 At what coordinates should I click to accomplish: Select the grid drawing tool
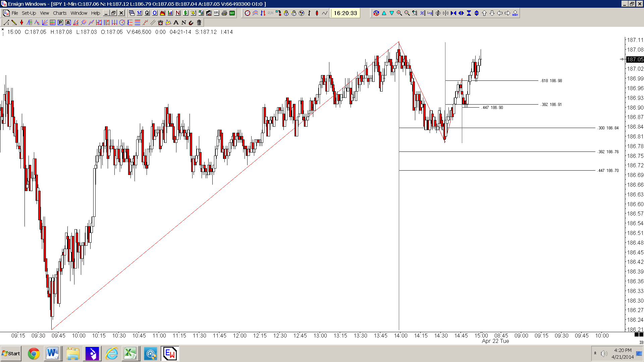pos(53,22)
